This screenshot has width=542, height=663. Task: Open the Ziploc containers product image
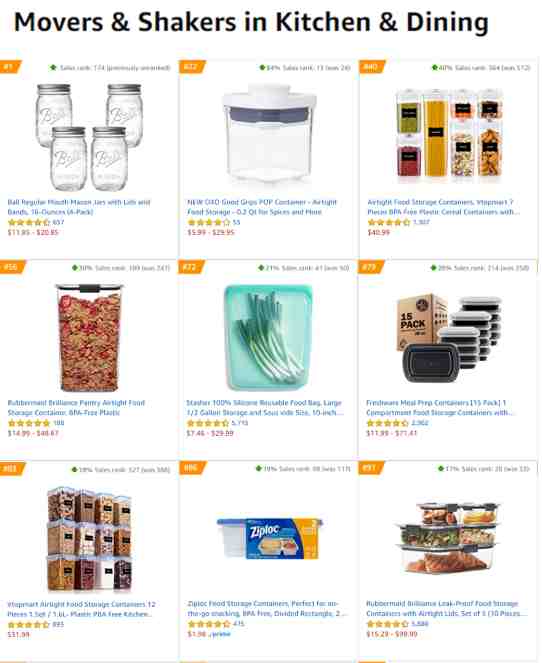tap(269, 538)
